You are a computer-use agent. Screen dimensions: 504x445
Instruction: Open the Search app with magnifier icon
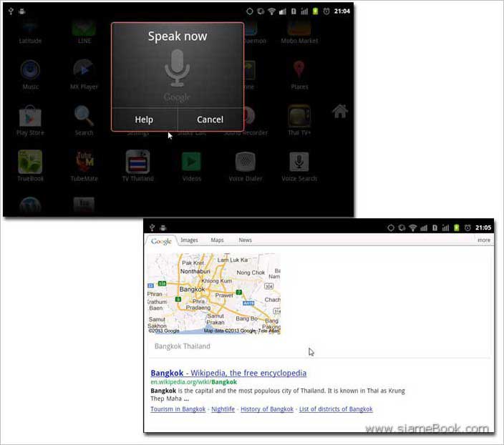[84, 120]
